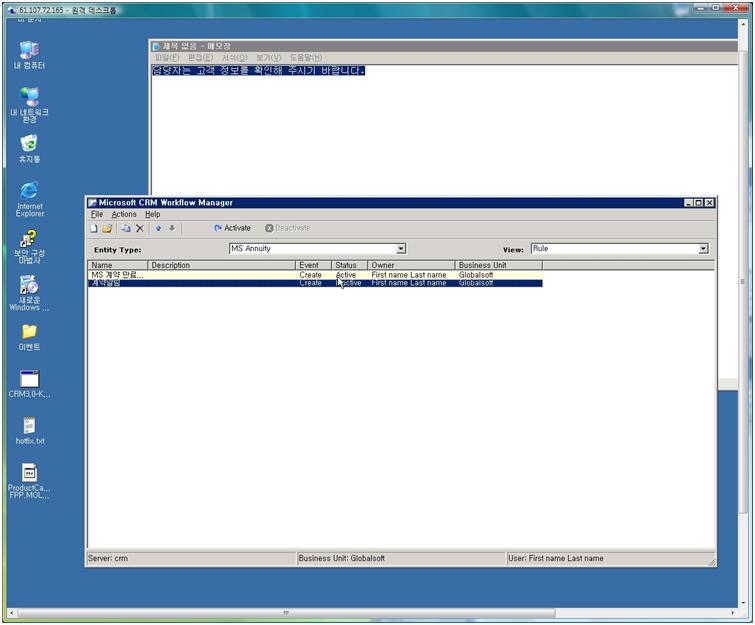This screenshot has width=755, height=625.
Task: Sort by the Description column header
Action: coord(221,265)
